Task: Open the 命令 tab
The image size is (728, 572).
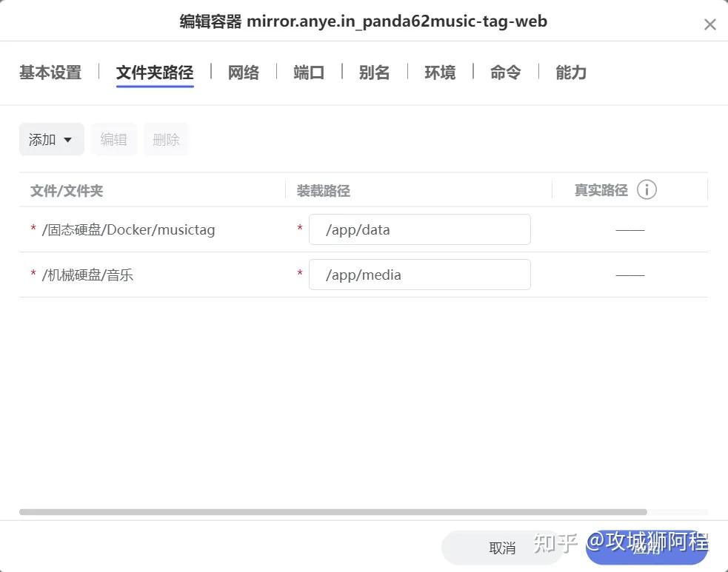Action: click(504, 72)
